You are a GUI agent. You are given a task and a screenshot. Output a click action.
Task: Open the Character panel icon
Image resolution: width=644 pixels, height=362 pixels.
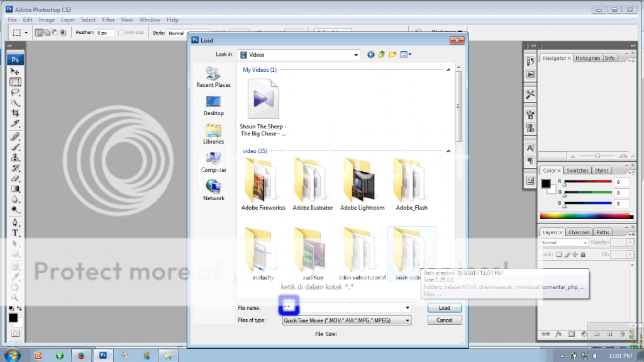pos(530,148)
